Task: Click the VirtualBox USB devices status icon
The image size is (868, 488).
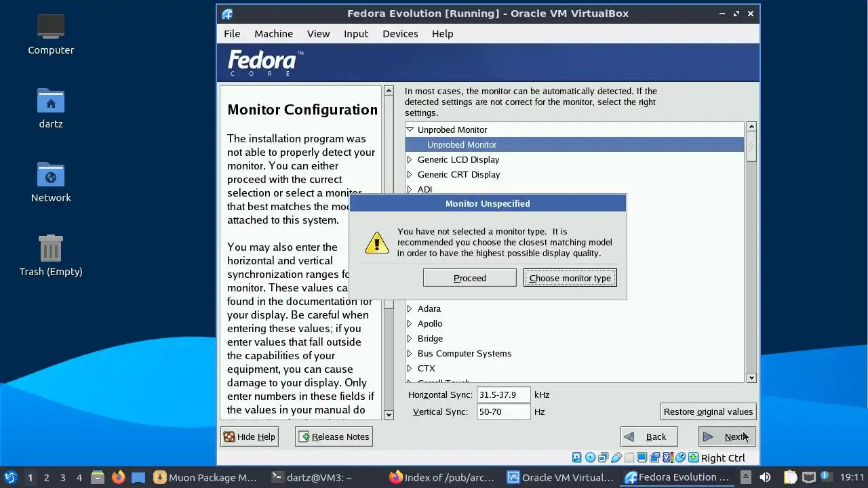Action: [616, 457]
